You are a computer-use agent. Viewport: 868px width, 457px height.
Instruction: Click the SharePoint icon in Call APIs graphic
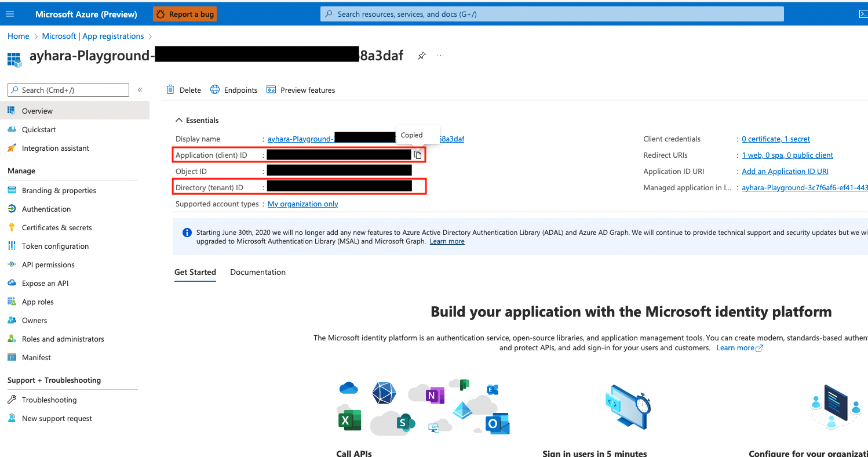[405, 423]
